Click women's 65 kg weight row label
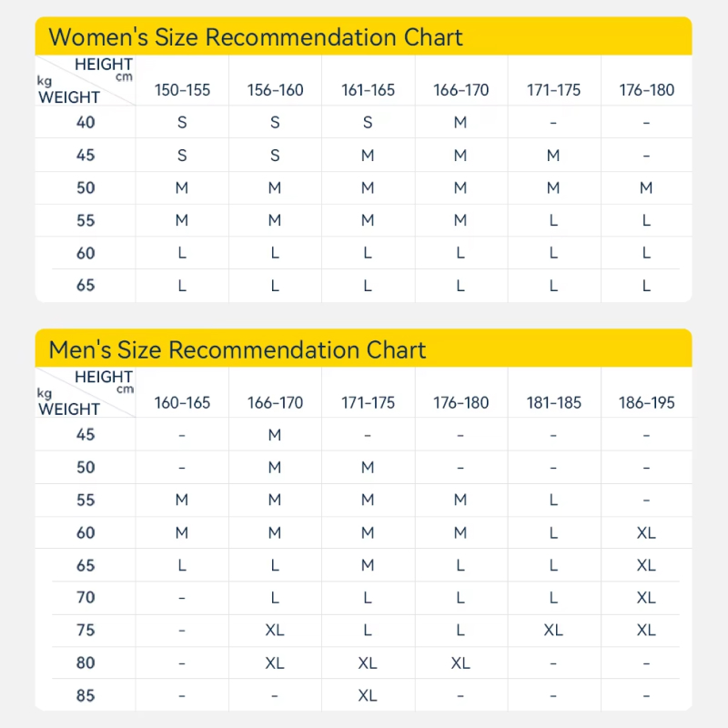Screen dimensions: 728x728 [86, 285]
